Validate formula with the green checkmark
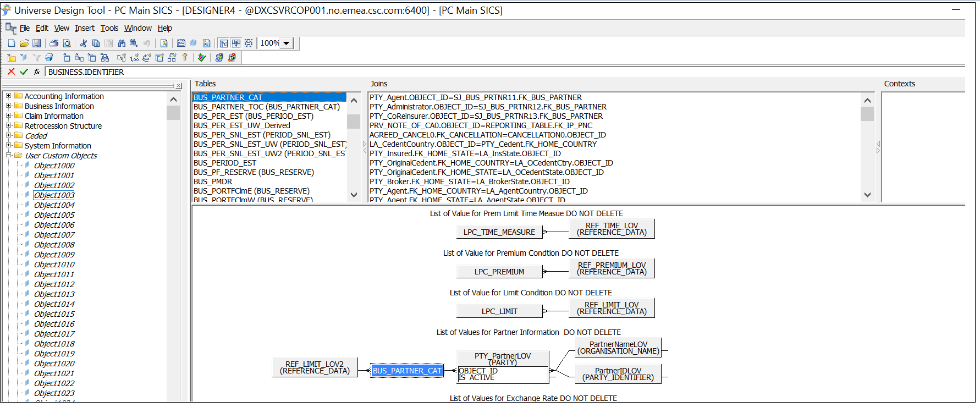 pyautogui.click(x=24, y=71)
